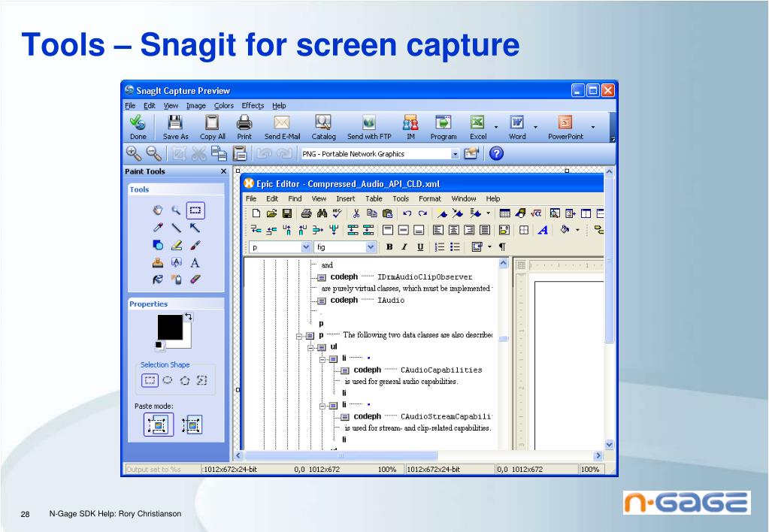This screenshot has height=532, width=769.
Task: Select the hand pan tool in Paint Tools
Action: coord(157,210)
